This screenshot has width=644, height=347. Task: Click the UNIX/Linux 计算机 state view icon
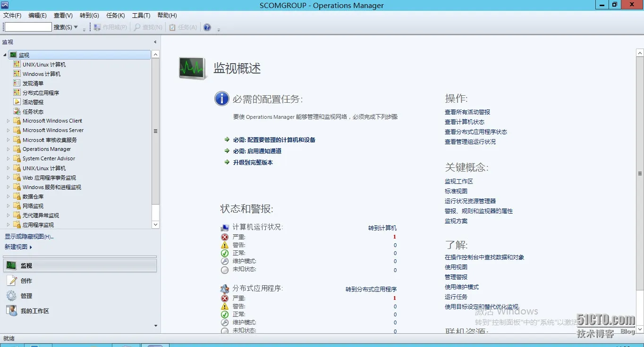[x=17, y=64]
